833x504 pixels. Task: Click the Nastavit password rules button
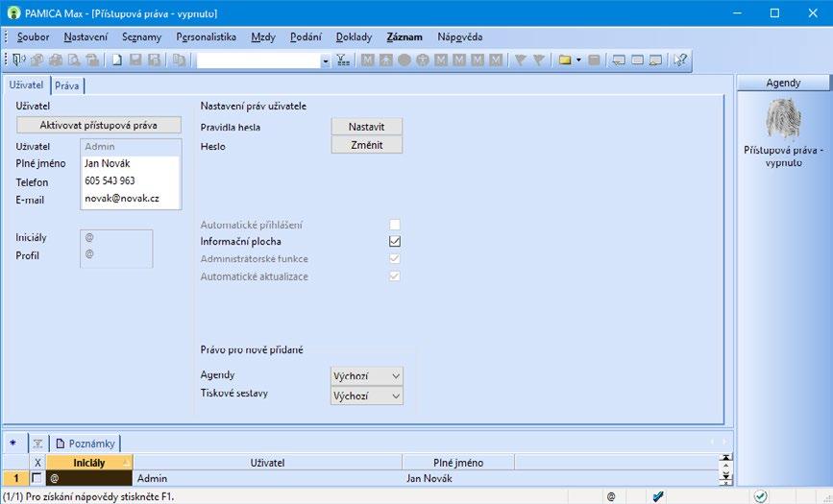(x=367, y=127)
